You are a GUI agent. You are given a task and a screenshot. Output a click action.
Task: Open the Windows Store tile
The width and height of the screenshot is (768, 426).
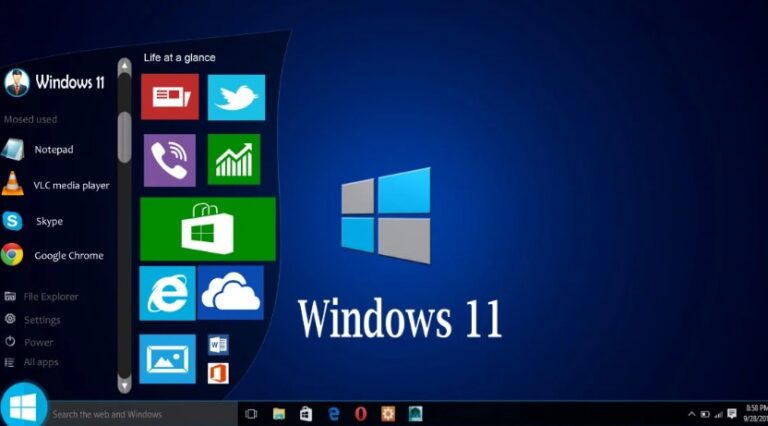(x=208, y=229)
